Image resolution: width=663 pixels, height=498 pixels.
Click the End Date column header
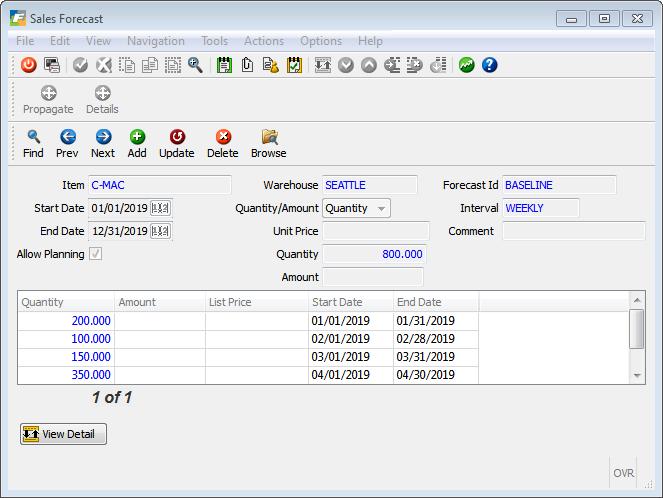click(436, 302)
